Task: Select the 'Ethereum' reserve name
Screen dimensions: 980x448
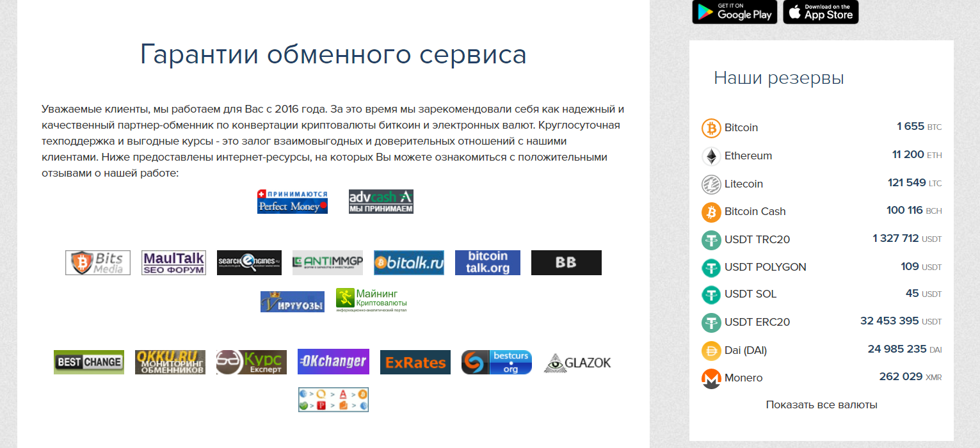Action: pos(748,156)
